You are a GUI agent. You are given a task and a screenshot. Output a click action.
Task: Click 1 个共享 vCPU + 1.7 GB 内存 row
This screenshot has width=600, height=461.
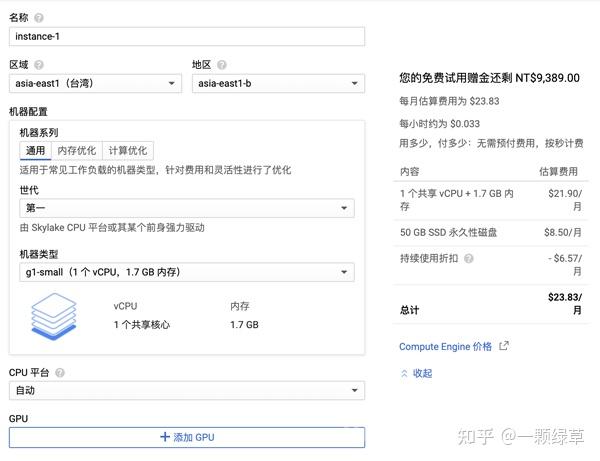coord(457,200)
